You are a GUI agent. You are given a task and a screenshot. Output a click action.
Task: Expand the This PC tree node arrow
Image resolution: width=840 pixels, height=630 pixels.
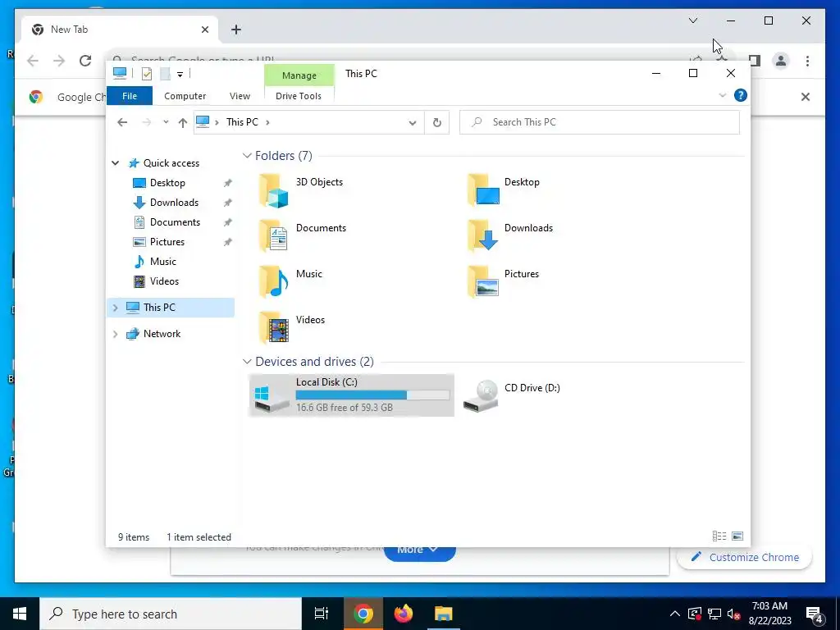coord(115,308)
